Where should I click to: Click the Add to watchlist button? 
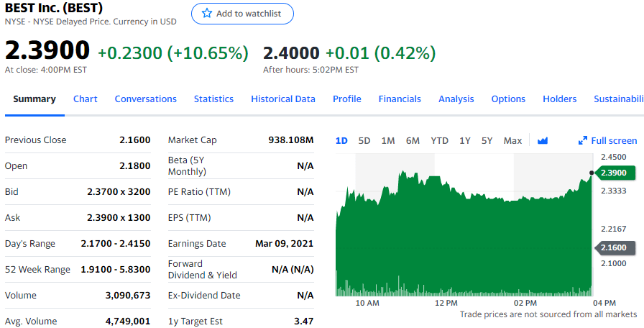pos(242,14)
